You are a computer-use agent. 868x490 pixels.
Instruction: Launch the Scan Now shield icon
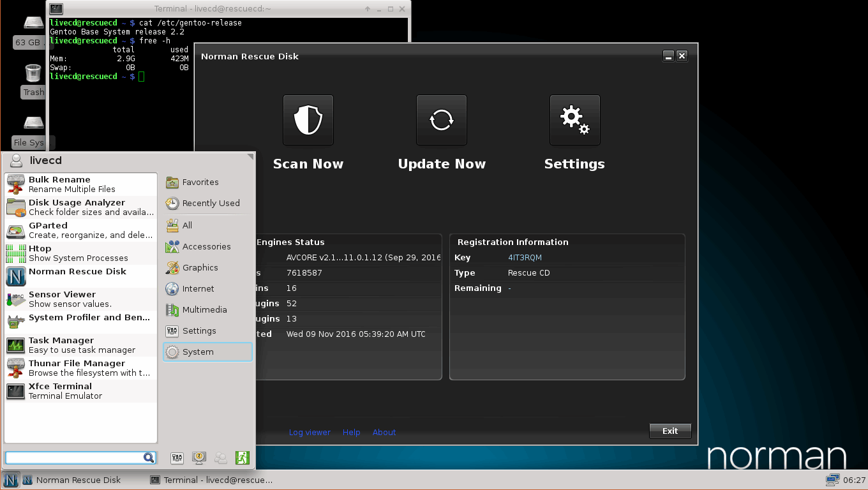pyautogui.click(x=308, y=120)
